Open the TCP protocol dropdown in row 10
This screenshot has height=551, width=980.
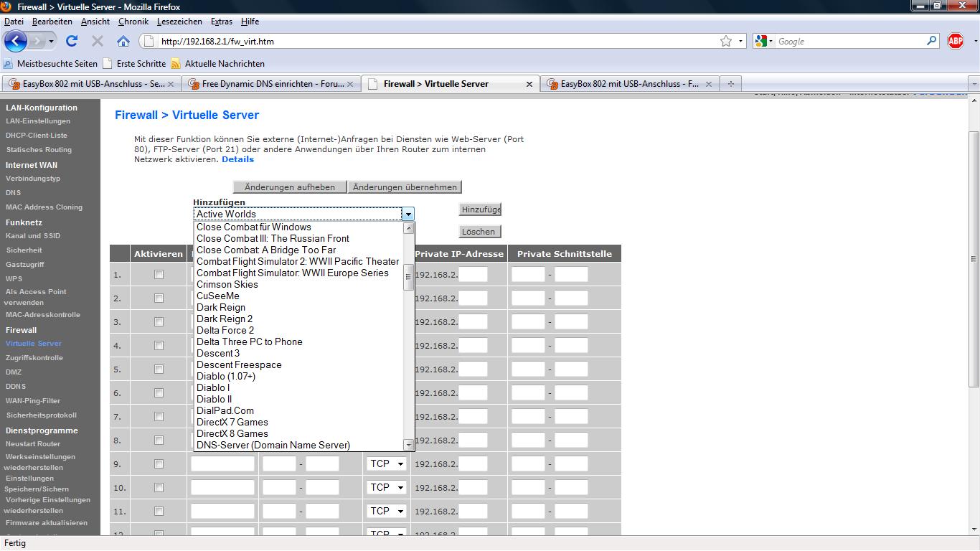(387, 488)
